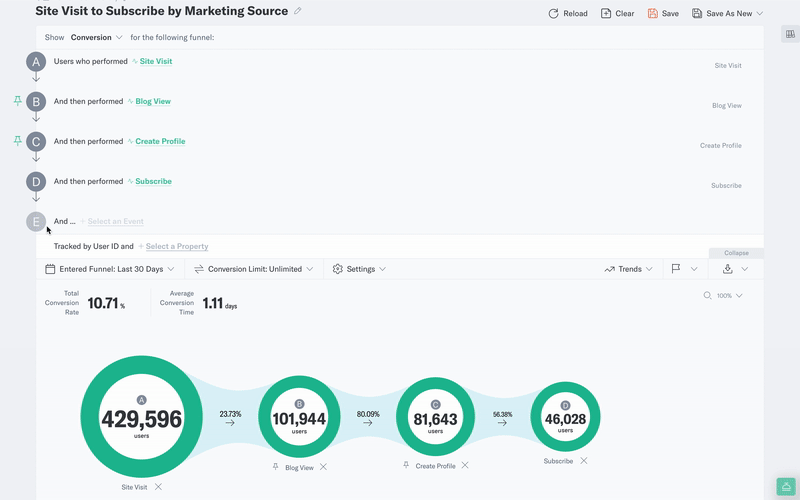
Task: Toggle pin next to Blog View chart label
Action: tap(276, 467)
